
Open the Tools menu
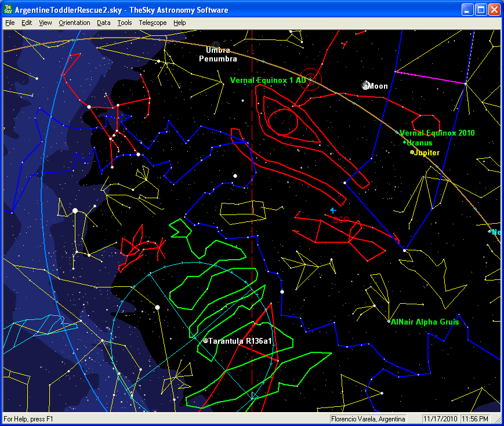124,23
